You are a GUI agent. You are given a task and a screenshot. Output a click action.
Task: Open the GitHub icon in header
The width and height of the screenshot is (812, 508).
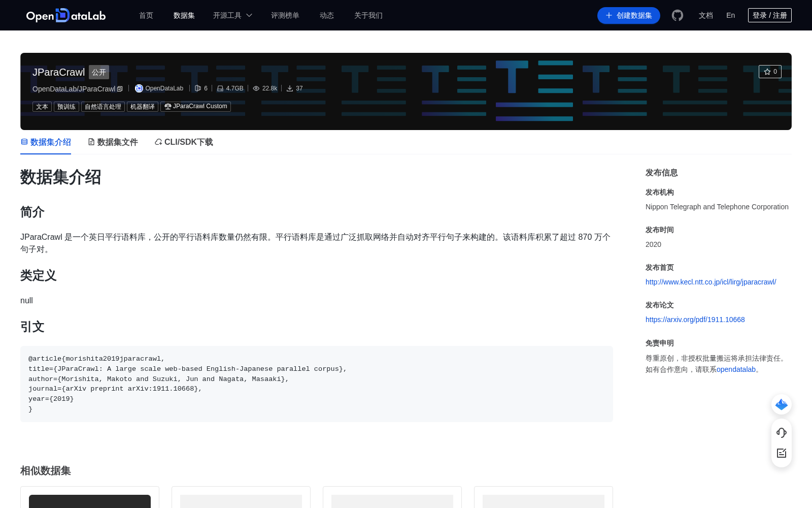pos(678,15)
